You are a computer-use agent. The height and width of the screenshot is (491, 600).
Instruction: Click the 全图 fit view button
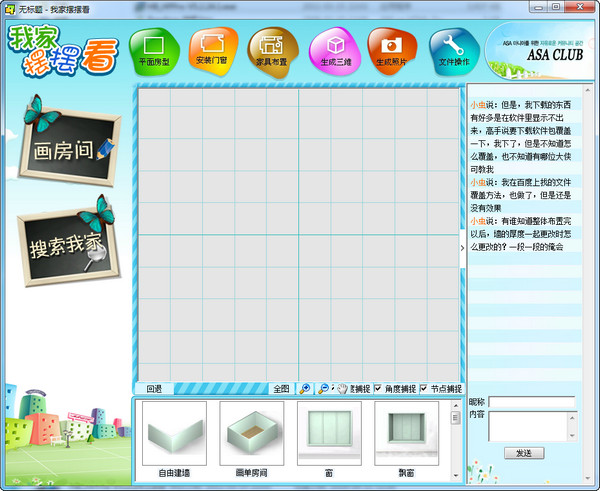click(281, 388)
